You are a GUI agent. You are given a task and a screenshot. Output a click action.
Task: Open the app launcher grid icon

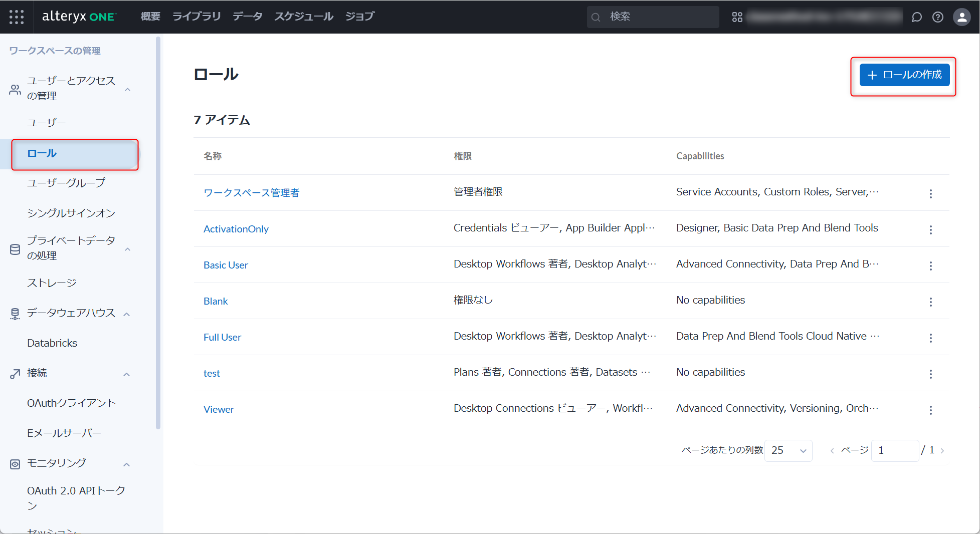tap(17, 17)
